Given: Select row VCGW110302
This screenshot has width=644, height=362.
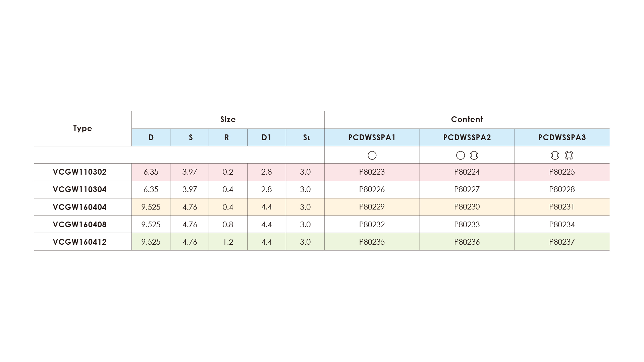Looking at the screenshot, I should pos(80,172).
